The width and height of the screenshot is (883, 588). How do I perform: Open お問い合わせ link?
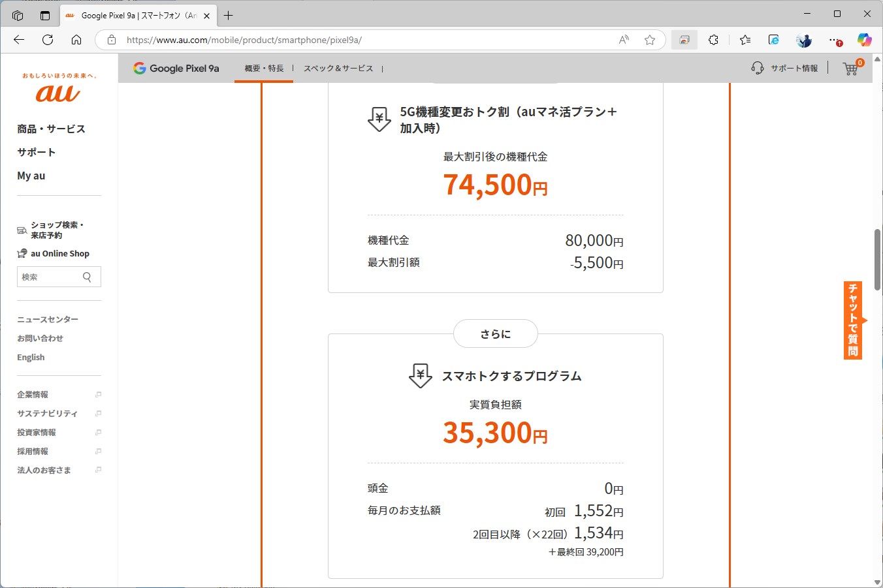tap(40, 338)
